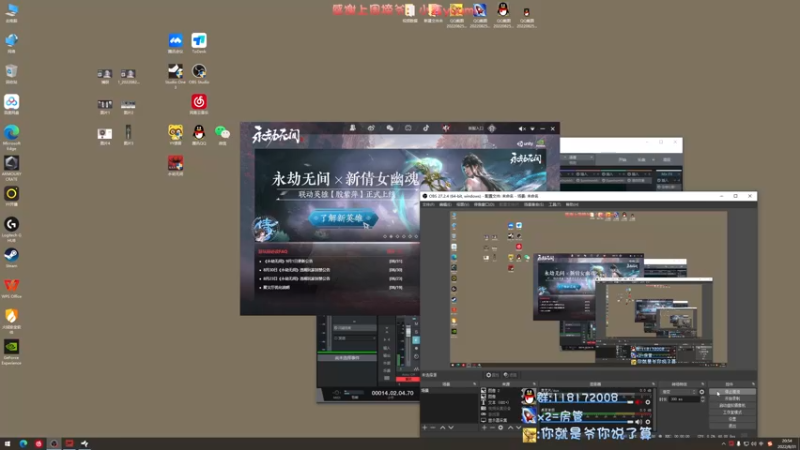Viewport: 800px width, 450px height.
Task: Open Baidu Netdisk desktop icon
Action: click(11, 104)
